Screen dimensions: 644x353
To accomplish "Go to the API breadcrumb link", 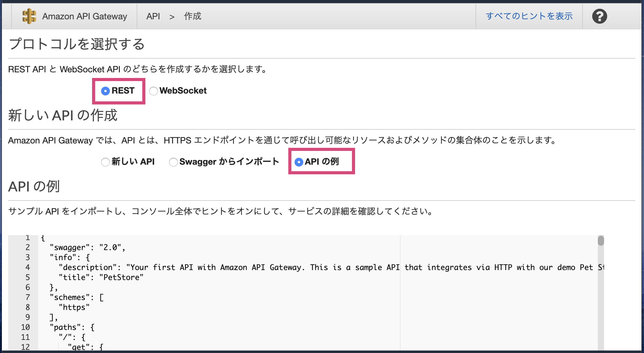I will tap(153, 16).
